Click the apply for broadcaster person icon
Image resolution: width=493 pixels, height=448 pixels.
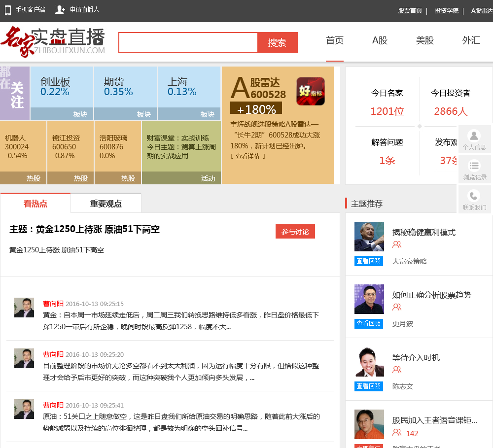point(60,10)
